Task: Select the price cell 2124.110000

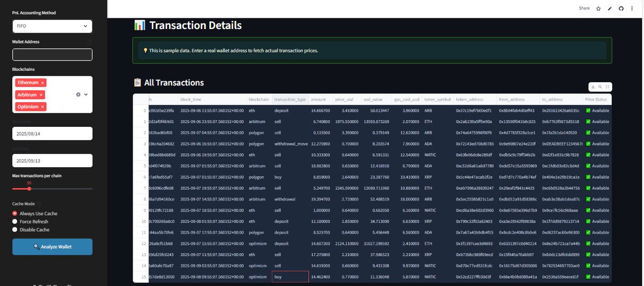Action: click(x=347, y=243)
